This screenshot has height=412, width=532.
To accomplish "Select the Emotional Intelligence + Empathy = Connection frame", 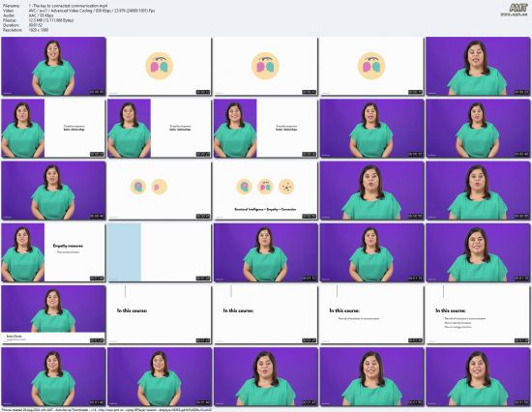I will 266,191.
